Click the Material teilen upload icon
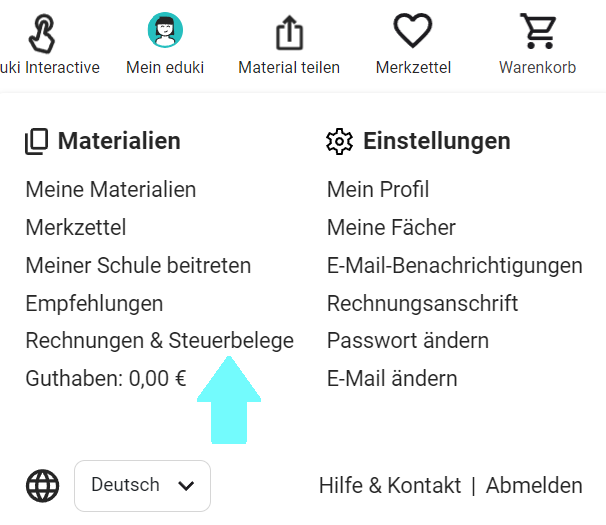Image resolution: width=606 pixels, height=525 pixels. pyautogui.click(x=289, y=32)
